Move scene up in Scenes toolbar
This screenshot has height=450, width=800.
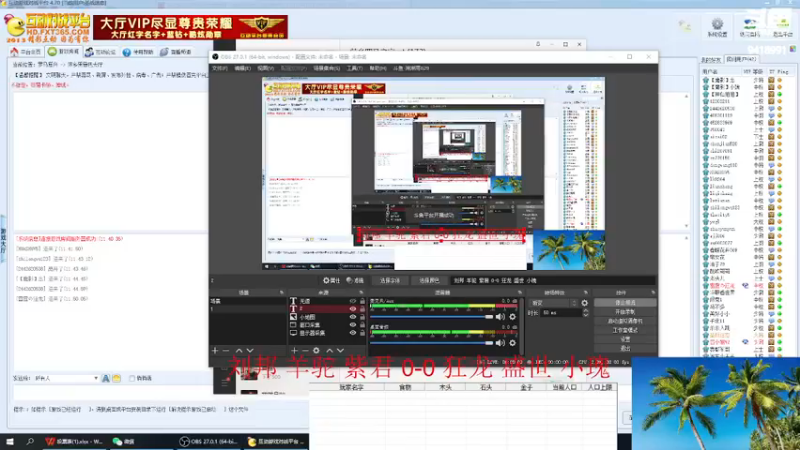pos(239,351)
